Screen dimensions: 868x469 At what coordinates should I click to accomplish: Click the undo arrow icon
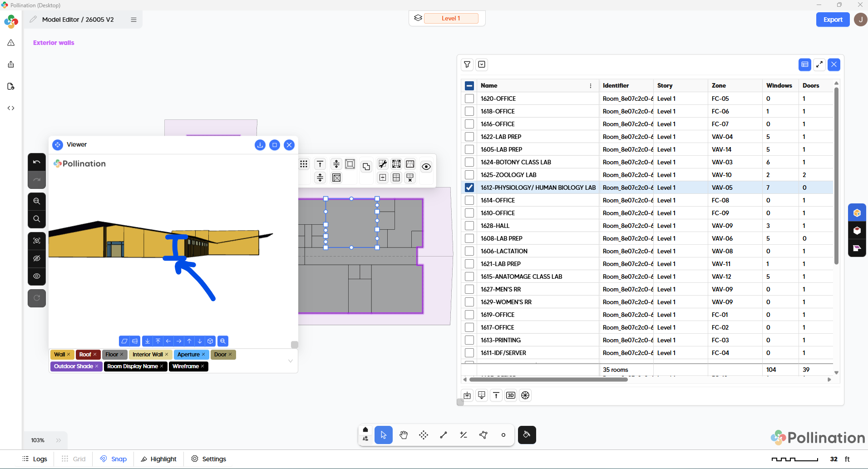coord(37,162)
